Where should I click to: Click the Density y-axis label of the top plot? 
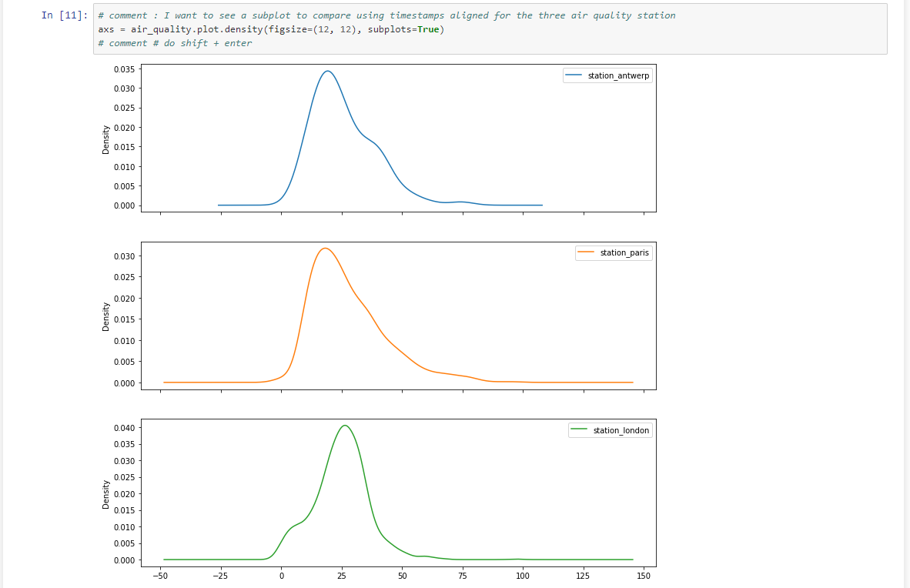pos(105,138)
